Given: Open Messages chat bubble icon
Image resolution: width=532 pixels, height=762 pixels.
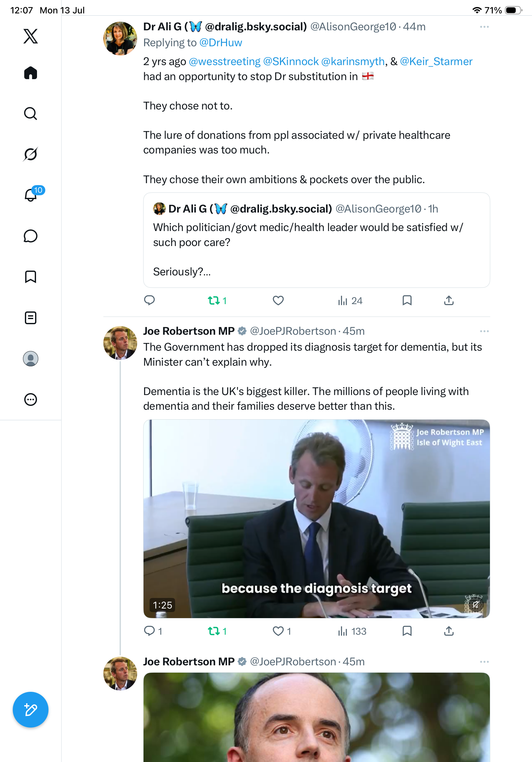Looking at the screenshot, I should tap(31, 236).
